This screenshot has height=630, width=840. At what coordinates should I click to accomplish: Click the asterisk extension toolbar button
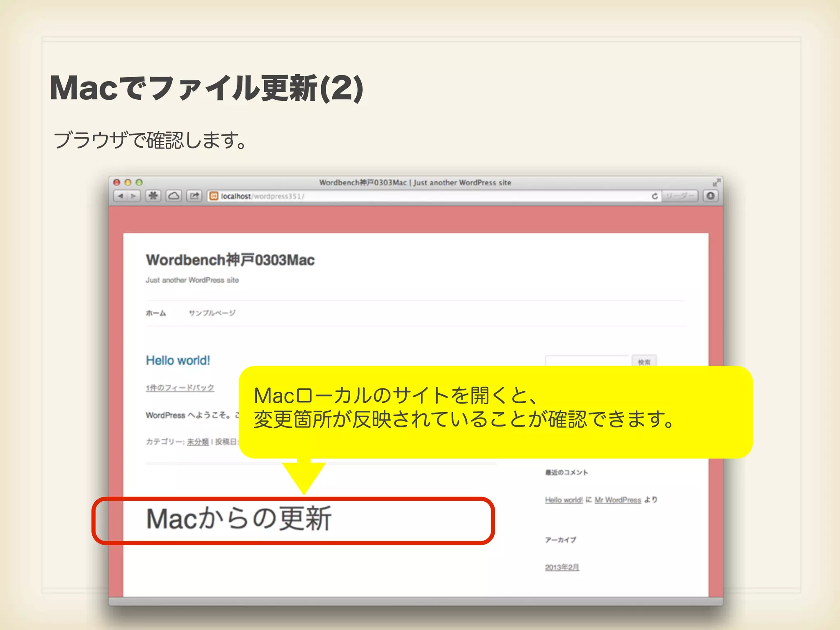153,196
